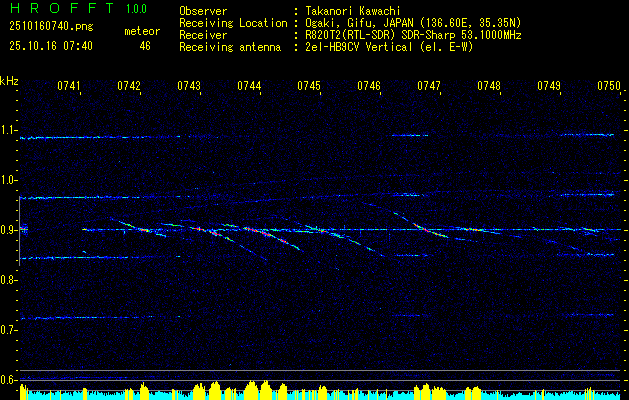The image size is (629, 400).
Task: Click the Receiving Location field label
Action: (233, 23)
